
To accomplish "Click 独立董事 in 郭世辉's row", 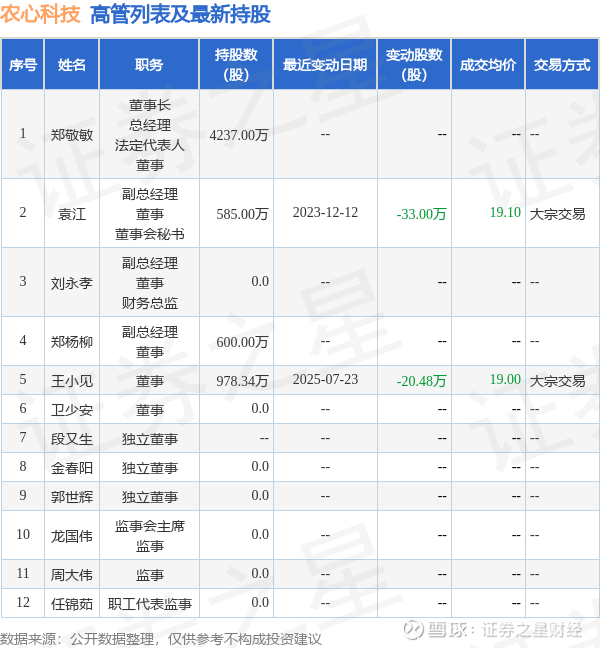I will [x=150, y=497].
